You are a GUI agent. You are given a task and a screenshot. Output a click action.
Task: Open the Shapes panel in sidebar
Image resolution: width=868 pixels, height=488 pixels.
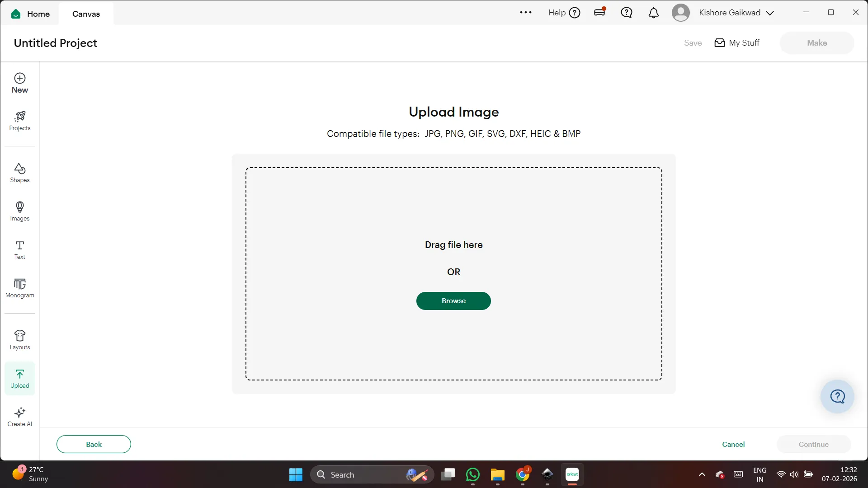point(20,173)
